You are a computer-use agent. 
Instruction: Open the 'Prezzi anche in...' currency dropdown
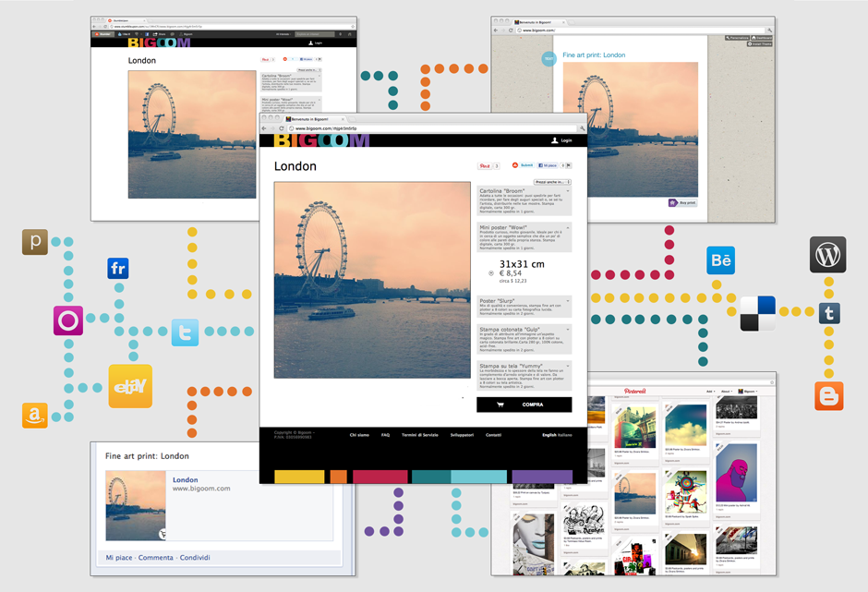pyautogui.click(x=552, y=182)
